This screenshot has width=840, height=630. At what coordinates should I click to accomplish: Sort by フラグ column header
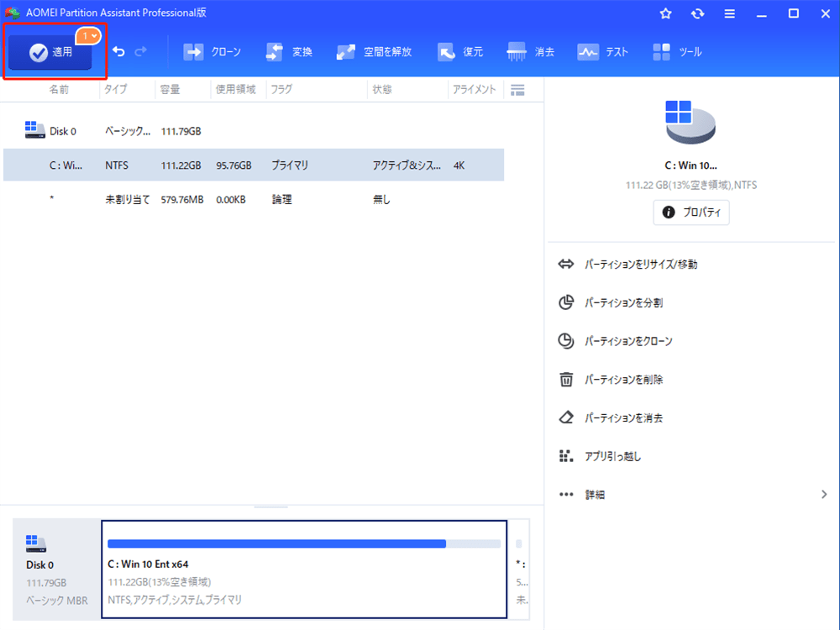click(x=281, y=90)
